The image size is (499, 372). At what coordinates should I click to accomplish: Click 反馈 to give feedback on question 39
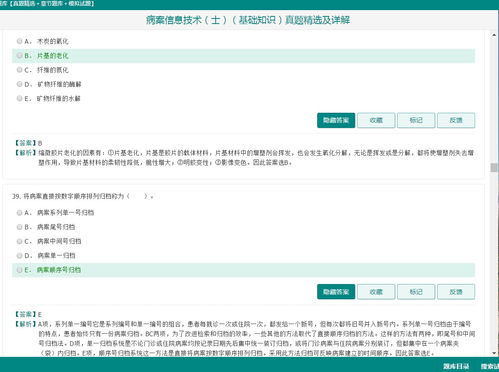pyautogui.click(x=456, y=292)
